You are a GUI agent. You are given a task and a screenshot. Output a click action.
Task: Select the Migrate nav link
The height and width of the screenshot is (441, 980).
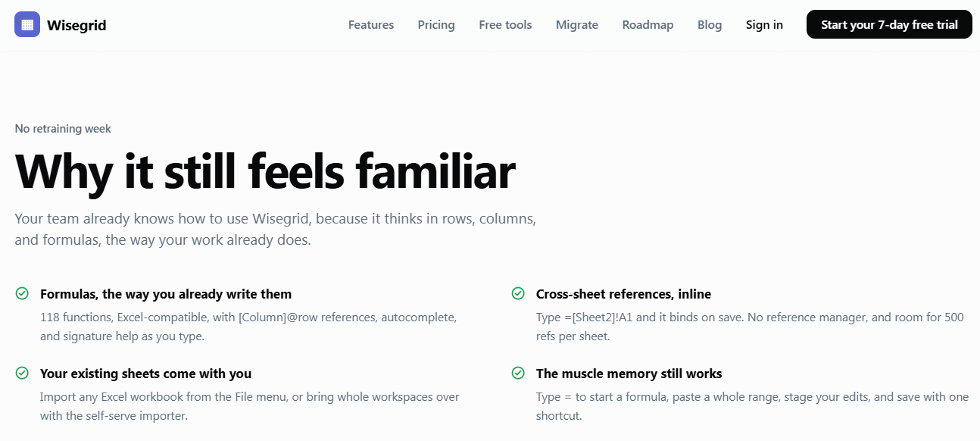pos(577,25)
